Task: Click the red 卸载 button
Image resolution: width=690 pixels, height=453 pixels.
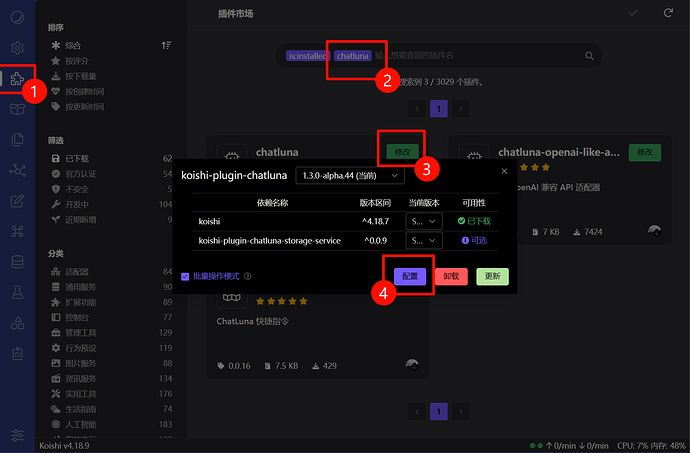Action: (x=451, y=276)
